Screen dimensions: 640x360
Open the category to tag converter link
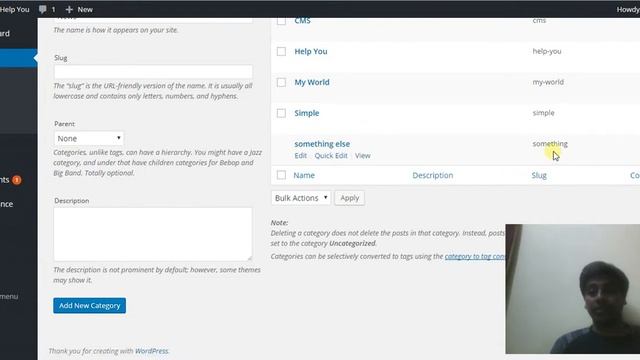tap(475, 256)
